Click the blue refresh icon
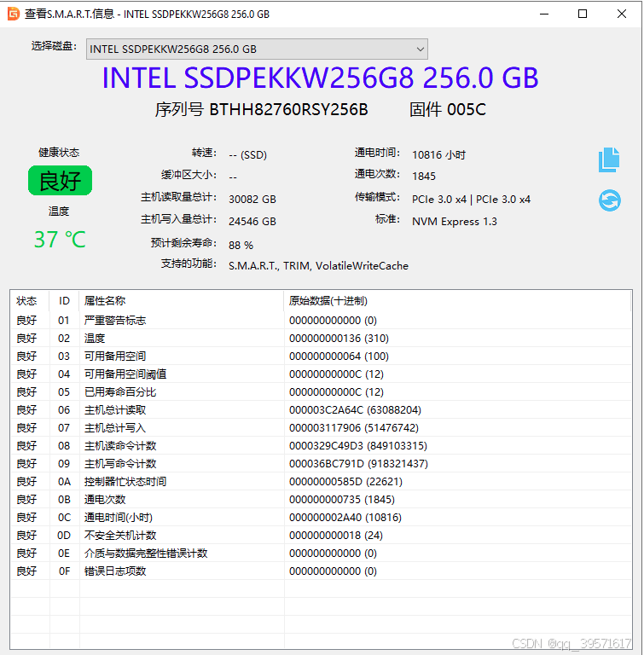 point(609,200)
